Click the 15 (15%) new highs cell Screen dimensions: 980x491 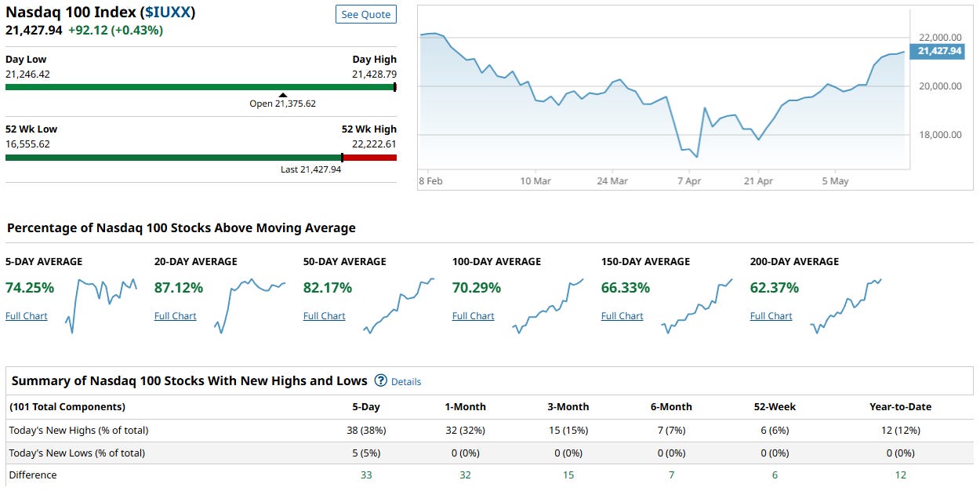tap(568, 430)
